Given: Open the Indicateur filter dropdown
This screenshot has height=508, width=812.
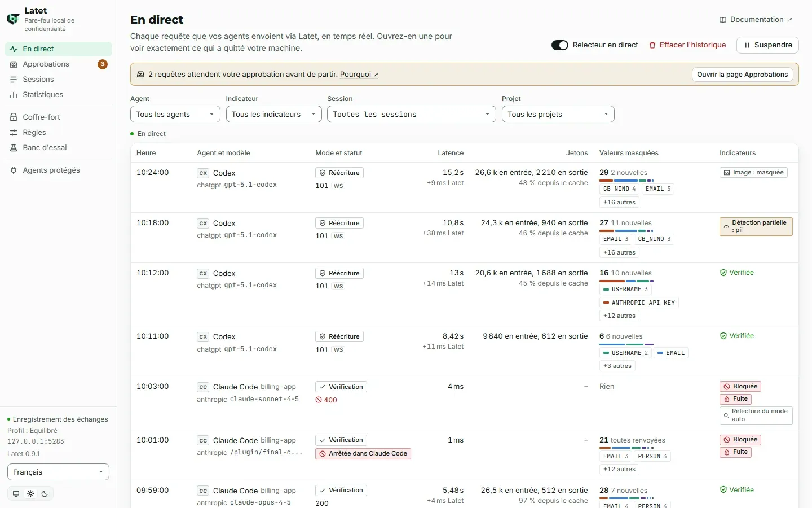Looking at the screenshot, I should click(x=273, y=114).
